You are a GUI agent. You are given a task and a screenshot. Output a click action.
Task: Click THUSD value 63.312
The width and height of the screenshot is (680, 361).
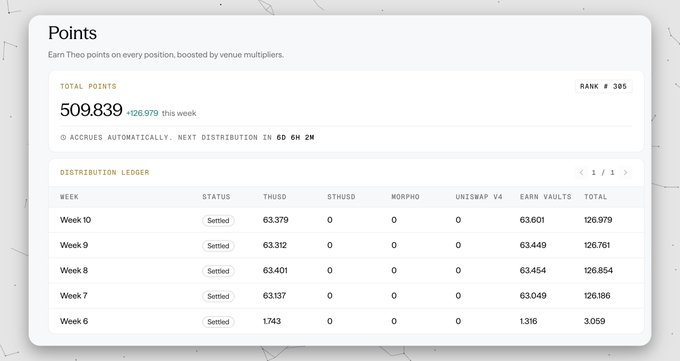click(x=275, y=245)
